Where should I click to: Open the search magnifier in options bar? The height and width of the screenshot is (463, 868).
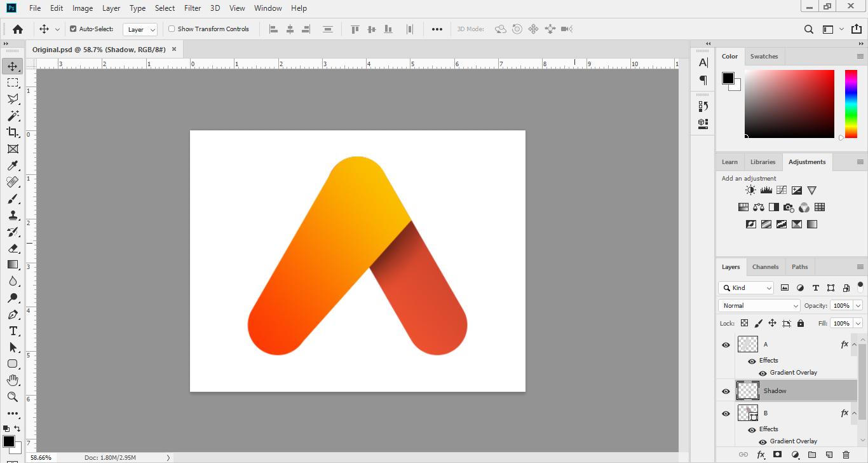tap(808, 29)
